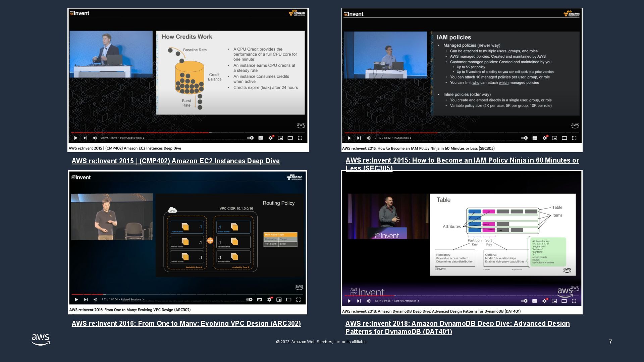
Task: Toggle autoplay switch on EC2 video
Action: (250, 138)
